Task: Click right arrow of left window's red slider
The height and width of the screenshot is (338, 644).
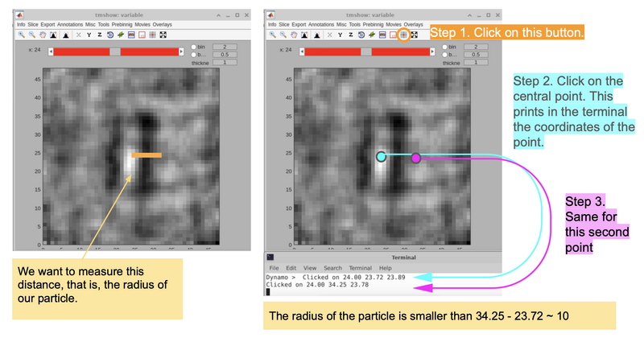Action: click(180, 52)
